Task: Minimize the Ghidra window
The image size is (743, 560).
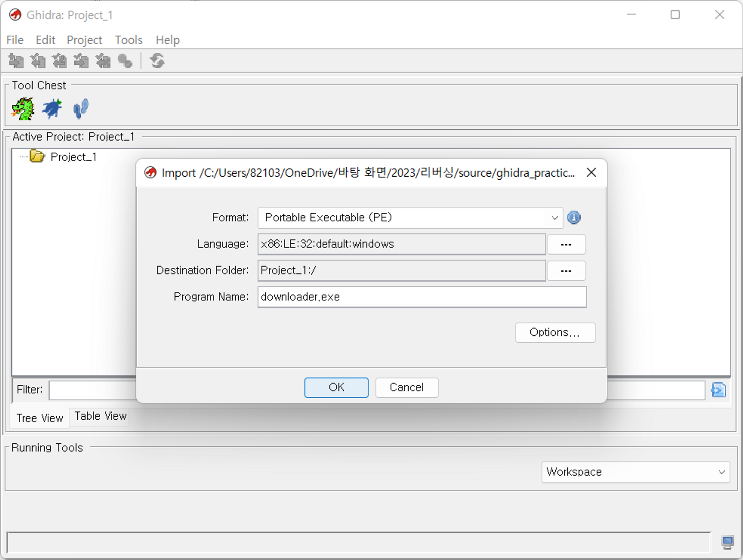Action: pyautogui.click(x=632, y=15)
